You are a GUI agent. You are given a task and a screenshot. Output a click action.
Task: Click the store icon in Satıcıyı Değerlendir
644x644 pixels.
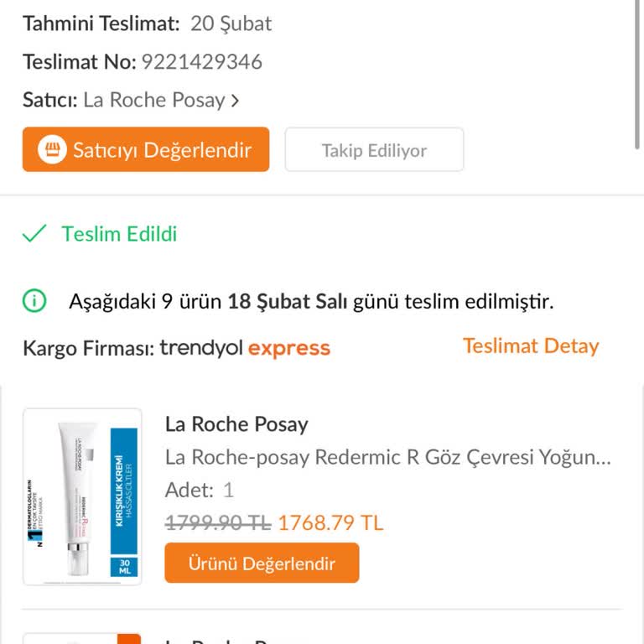[52, 150]
